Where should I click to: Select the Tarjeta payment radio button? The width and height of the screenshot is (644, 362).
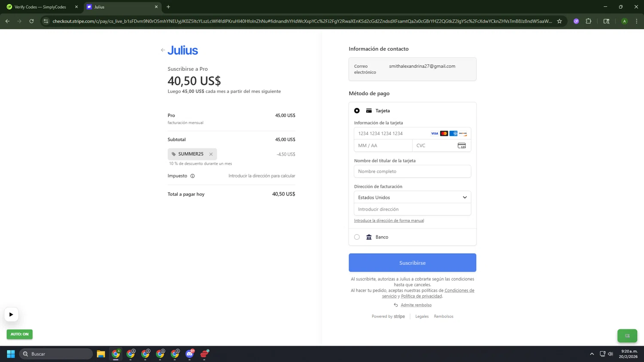357,111
